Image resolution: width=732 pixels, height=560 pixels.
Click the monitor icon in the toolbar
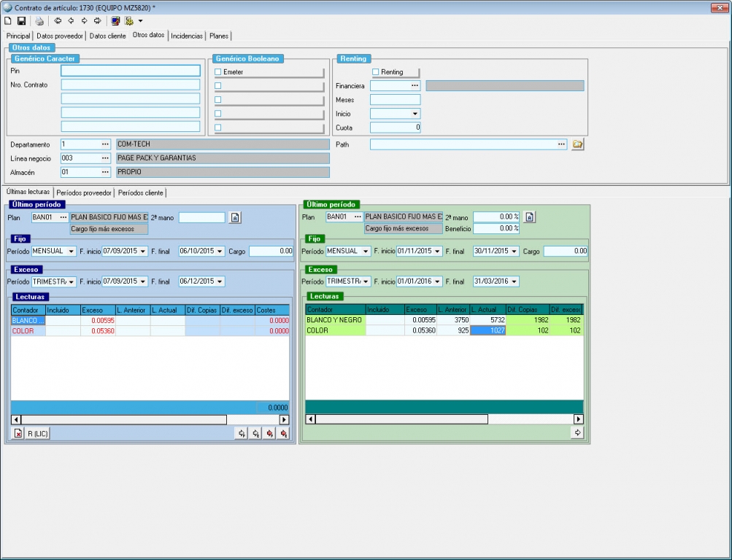coord(115,21)
